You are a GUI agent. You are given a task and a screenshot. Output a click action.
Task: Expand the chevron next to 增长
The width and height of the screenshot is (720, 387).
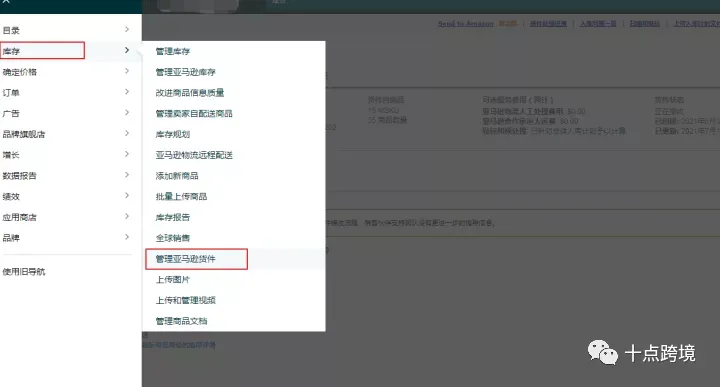click(x=127, y=154)
